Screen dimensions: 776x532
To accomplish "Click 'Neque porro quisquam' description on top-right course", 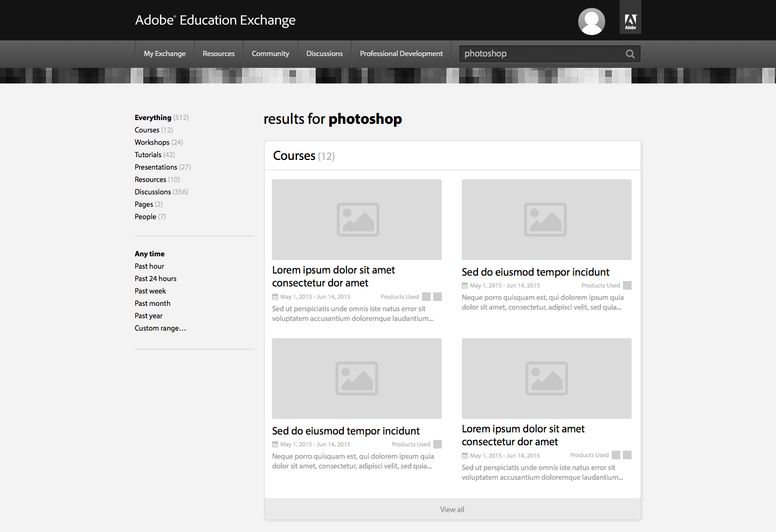I will (543, 302).
